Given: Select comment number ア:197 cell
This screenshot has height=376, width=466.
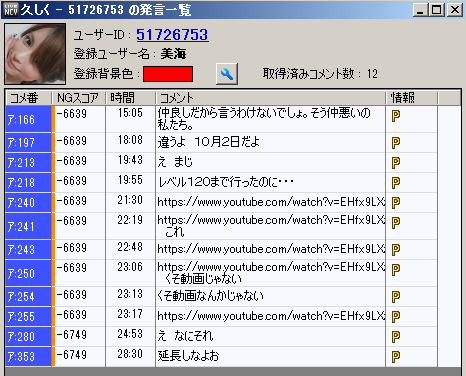Looking at the screenshot, I should pos(28,143).
